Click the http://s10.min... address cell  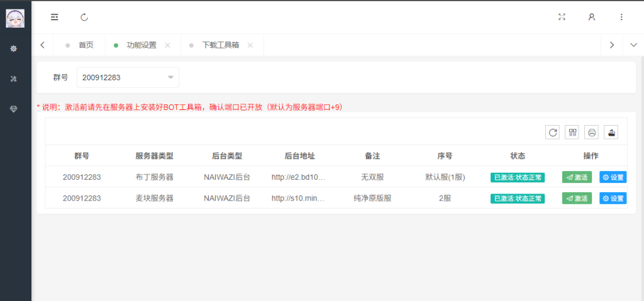point(300,198)
